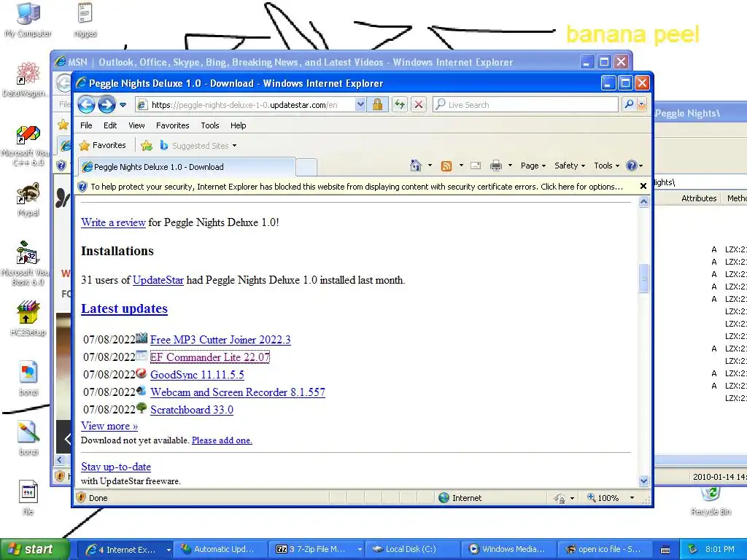Open the Favorites menu
Screen dimensions: 747x560
pos(172,125)
